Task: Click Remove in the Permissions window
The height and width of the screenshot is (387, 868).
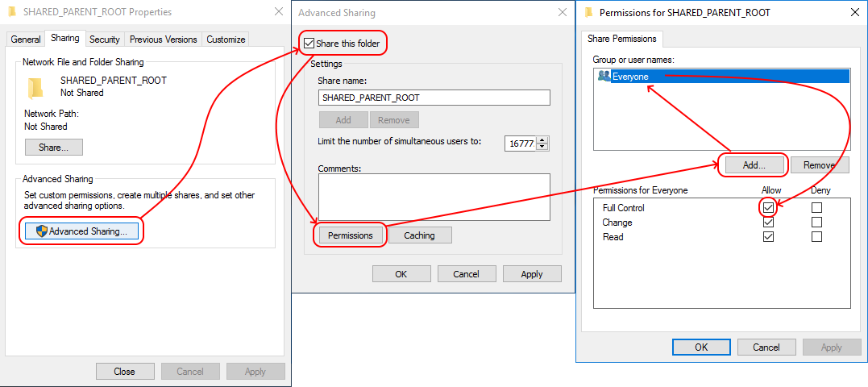Action: (820, 165)
